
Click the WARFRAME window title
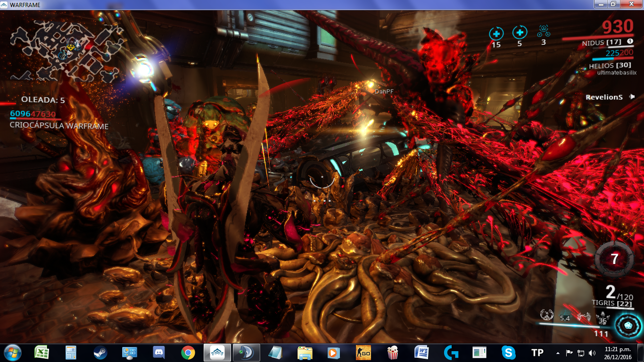point(25,5)
